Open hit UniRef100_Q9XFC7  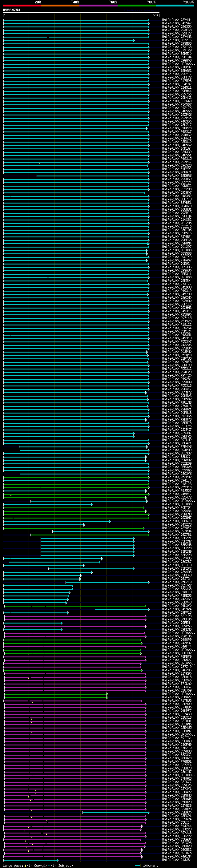[x=177, y=33]
